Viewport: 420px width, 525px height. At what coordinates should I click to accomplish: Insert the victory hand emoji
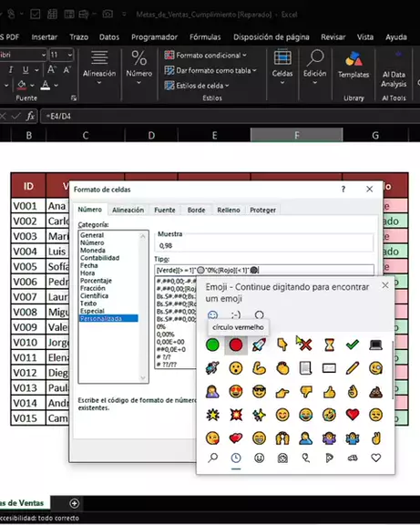376,437
